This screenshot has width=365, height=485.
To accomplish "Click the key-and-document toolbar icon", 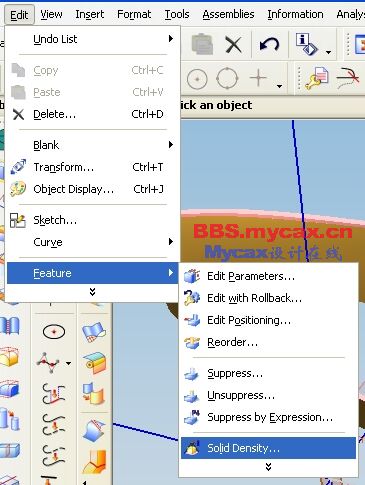I will (316, 79).
